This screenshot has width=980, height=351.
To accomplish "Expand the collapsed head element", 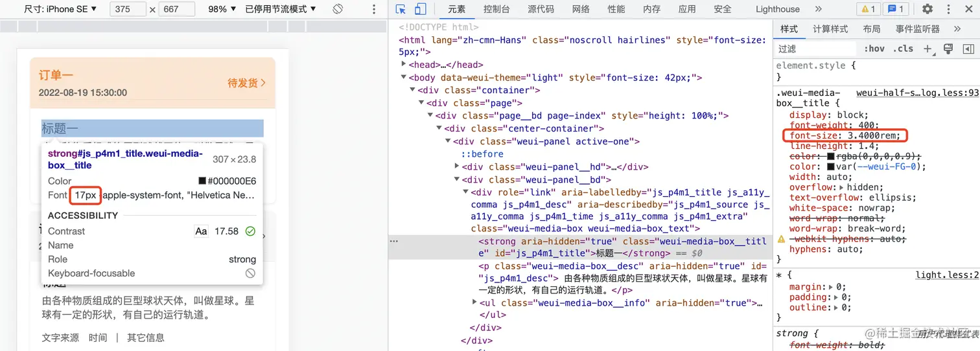I will click(404, 65).
